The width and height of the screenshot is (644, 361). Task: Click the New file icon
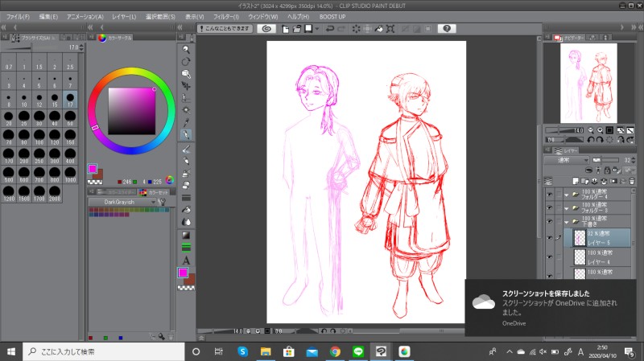coord(285,28)
